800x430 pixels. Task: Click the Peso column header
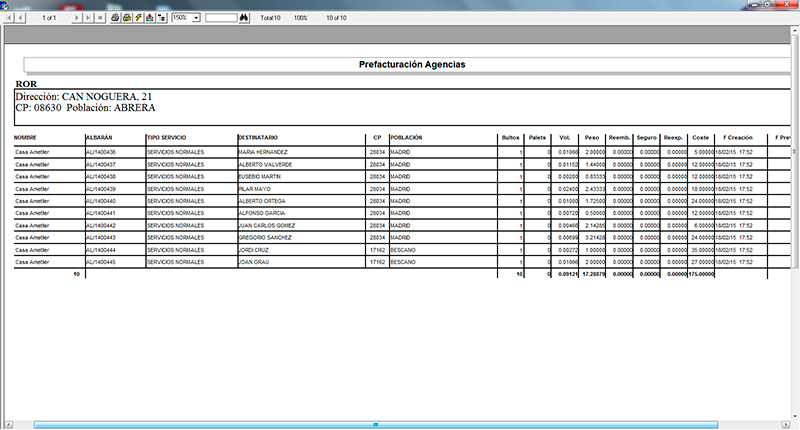tap(592, 138)
